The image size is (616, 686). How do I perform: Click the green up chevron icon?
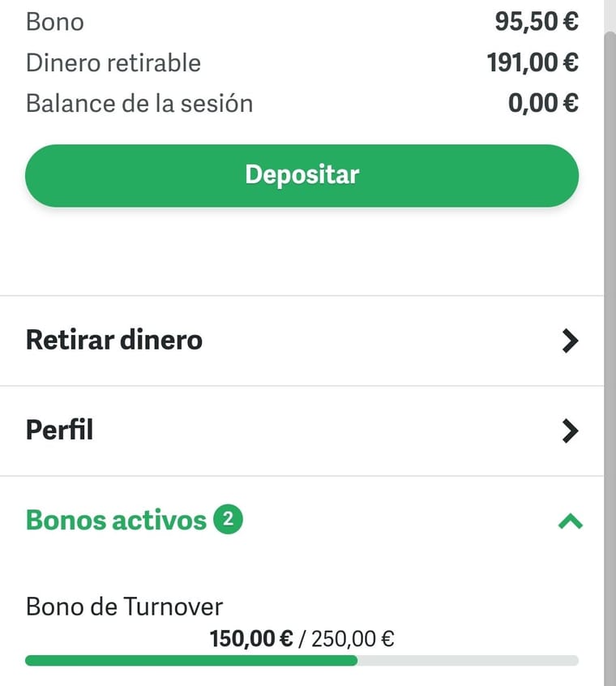571,521
